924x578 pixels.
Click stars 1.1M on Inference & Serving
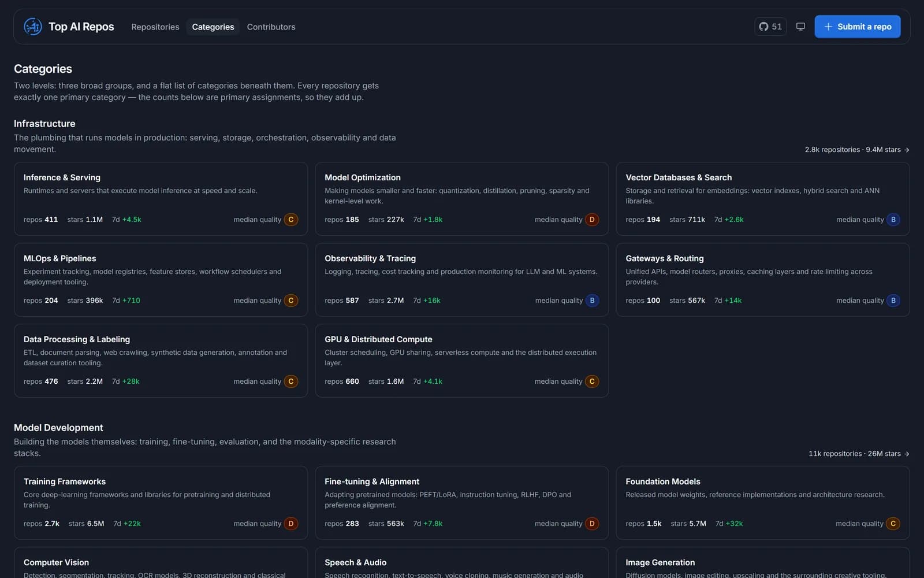85,220
